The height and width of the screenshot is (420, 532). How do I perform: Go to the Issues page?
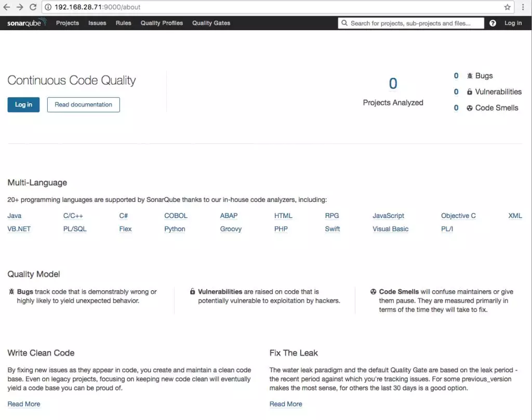(x=97, y=23)
